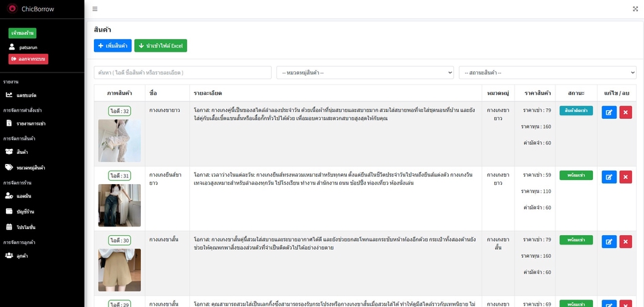Click the green เจ้าของร้าน badge
The width and height of the screenshot is (644, 307).
point(22,33)
